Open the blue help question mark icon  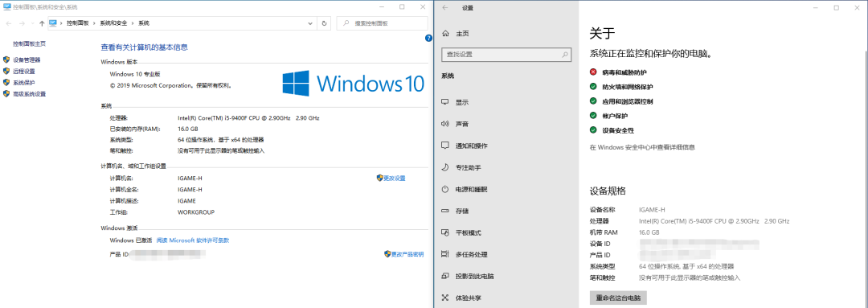pyautogui.click(x=428, y=39)
